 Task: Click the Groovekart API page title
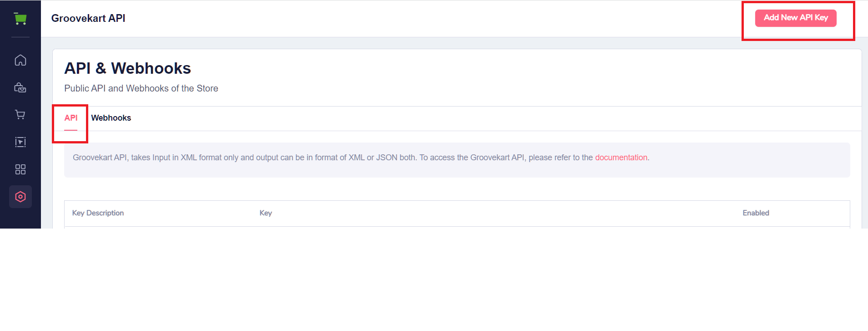coord(88,18)
